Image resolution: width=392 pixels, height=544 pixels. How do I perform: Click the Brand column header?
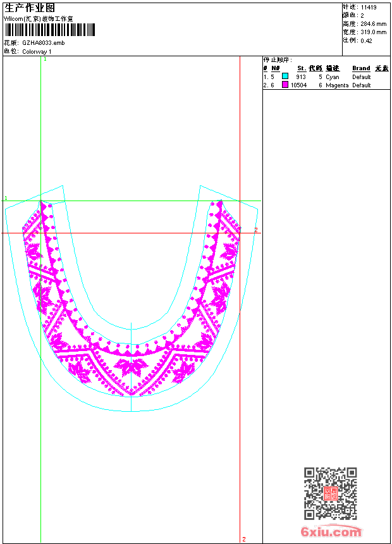tap(361, 68)
